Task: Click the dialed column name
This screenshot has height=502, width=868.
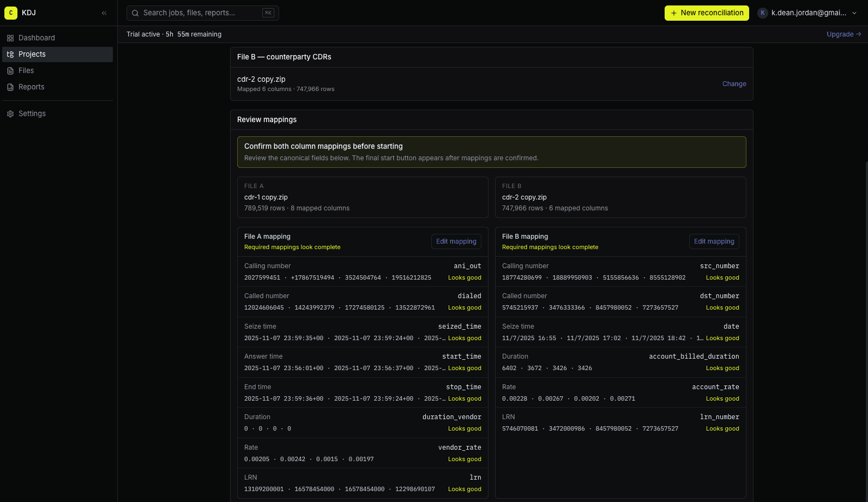Action: point(469,296)
